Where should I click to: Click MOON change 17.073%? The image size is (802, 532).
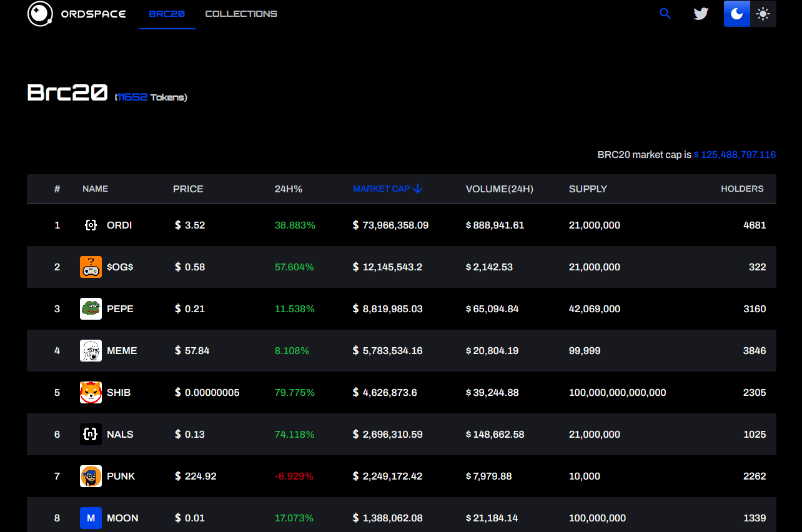pyautogui.click(x=294, y=518)
